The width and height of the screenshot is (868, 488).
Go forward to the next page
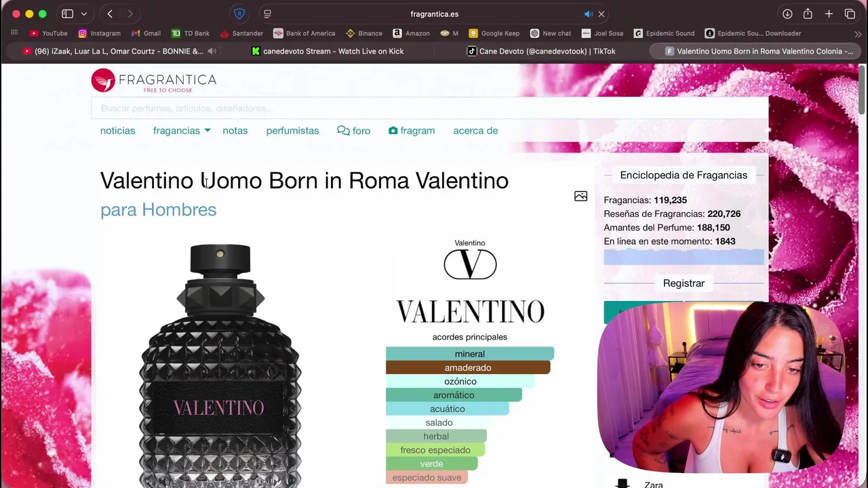pyautogui.click(x=130, y=14)
